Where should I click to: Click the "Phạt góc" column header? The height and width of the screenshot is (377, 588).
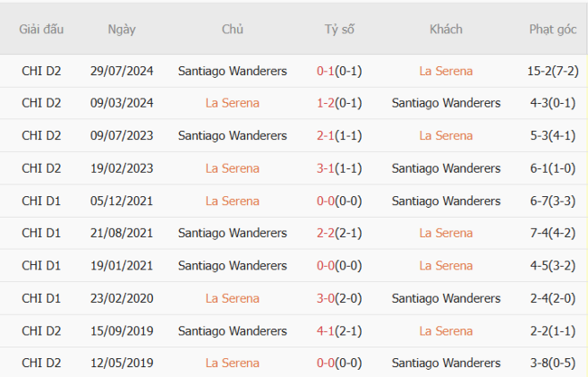(x=553, y=29)
